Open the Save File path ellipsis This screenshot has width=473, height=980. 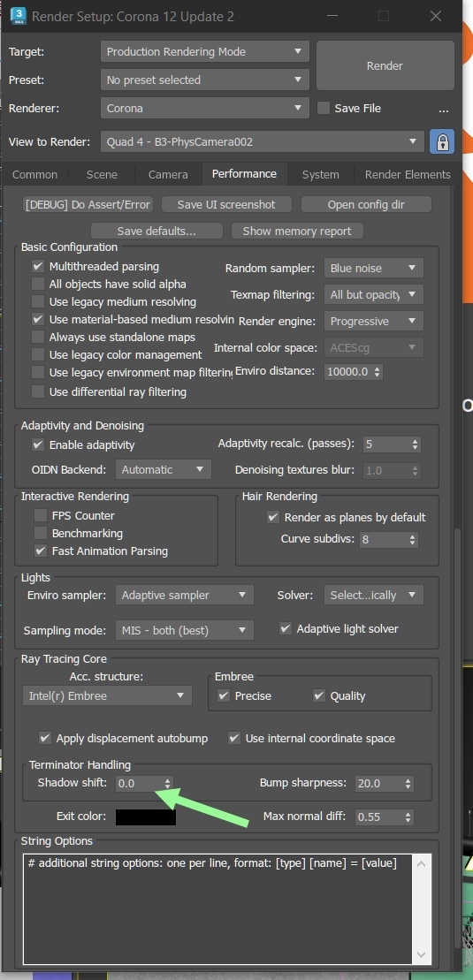tap(444, 109)
